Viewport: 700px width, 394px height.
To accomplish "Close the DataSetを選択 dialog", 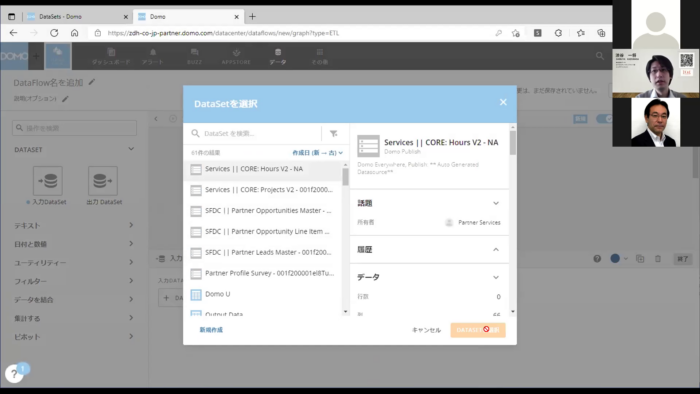I will [x=503, y=102].
